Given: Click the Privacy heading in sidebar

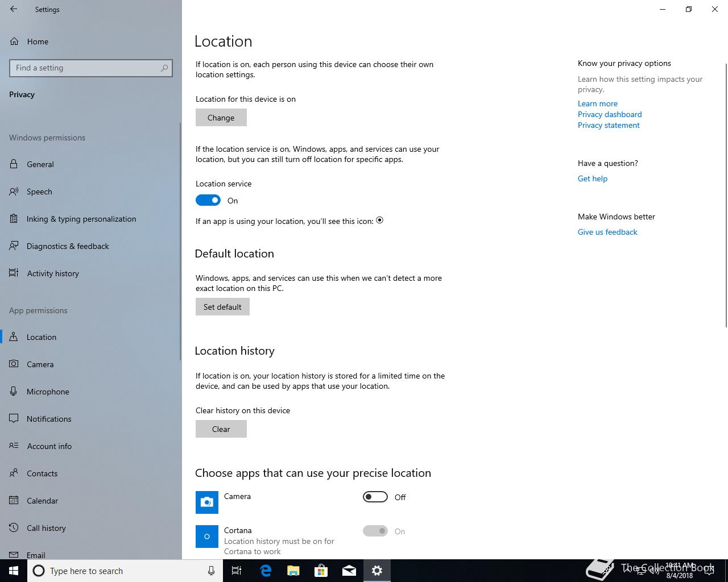Looking at the screenshot, I should 22,94.
